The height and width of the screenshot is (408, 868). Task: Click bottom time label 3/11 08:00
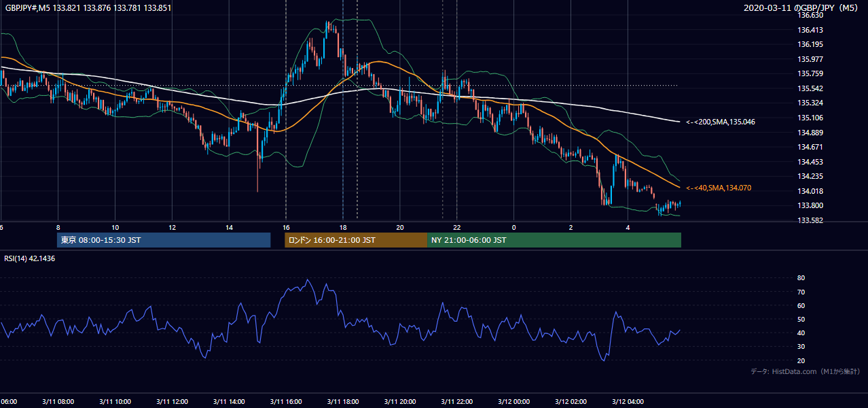pos(58,402)
